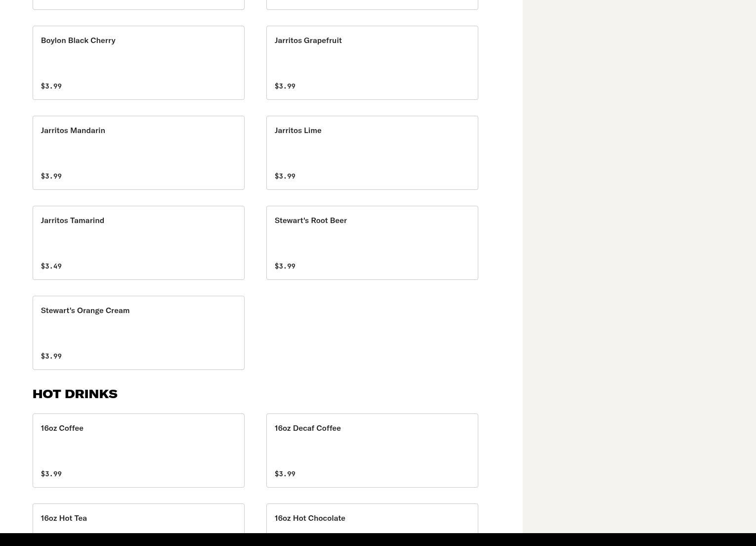
Task: Pick the Stewart's Orange Cream card
Action: (138, 333)
